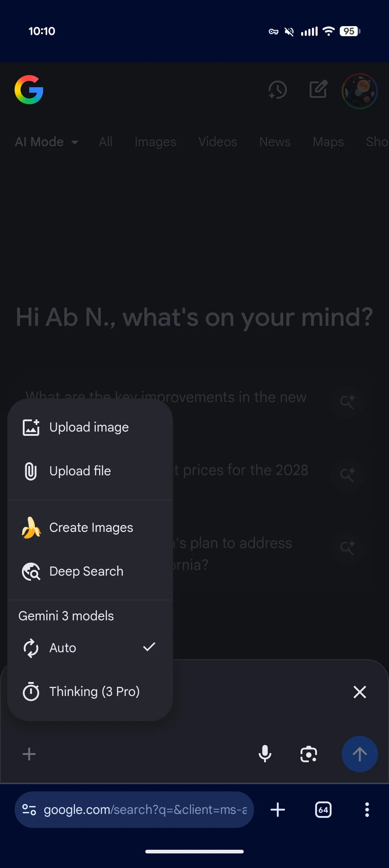
Task: Tap the microphone voice search icon
Action: click(x=265, y=754)
